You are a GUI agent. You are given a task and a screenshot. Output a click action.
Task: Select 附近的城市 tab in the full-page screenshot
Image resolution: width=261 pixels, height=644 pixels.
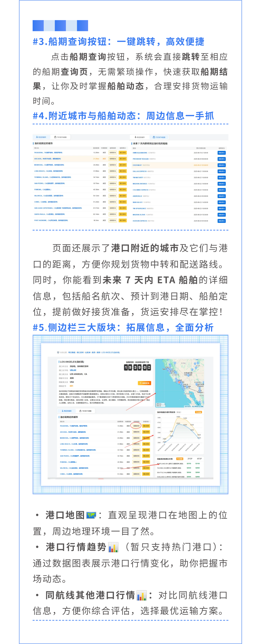pyautogui.click(x=66, y=411)
